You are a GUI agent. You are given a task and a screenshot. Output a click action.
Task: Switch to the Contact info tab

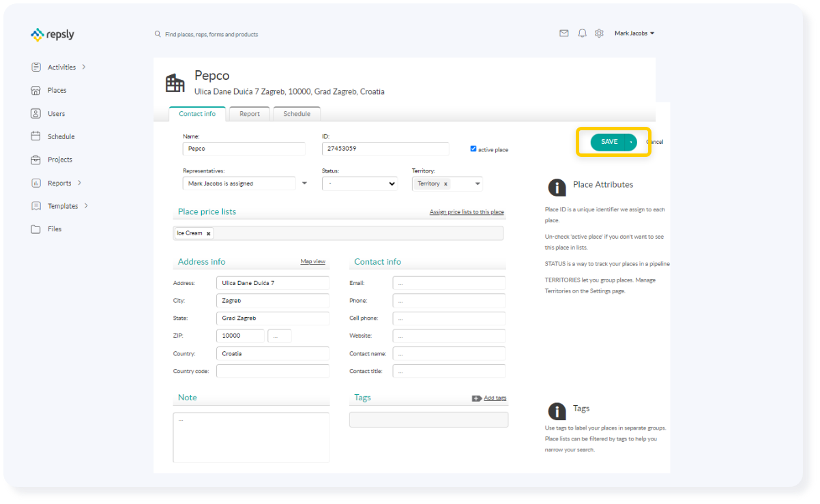coord(197,114)
